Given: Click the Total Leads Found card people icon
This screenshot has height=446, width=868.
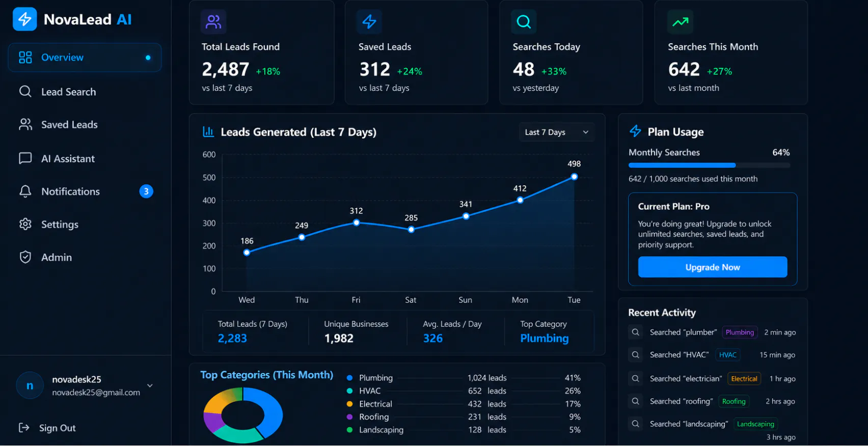Looking at the screenshot, I should pyautogui.click(x=213, y=22).
